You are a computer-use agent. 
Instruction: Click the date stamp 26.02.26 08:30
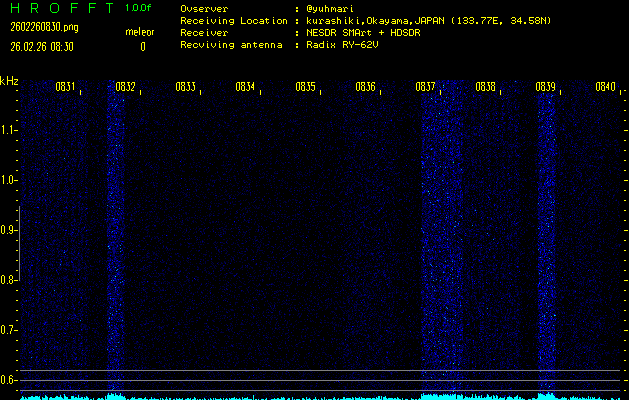pyautogui.click(x=42, y=47)
